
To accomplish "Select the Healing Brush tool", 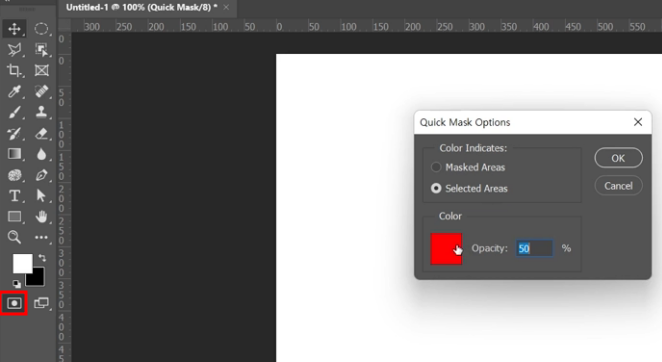I will point(41,91).
